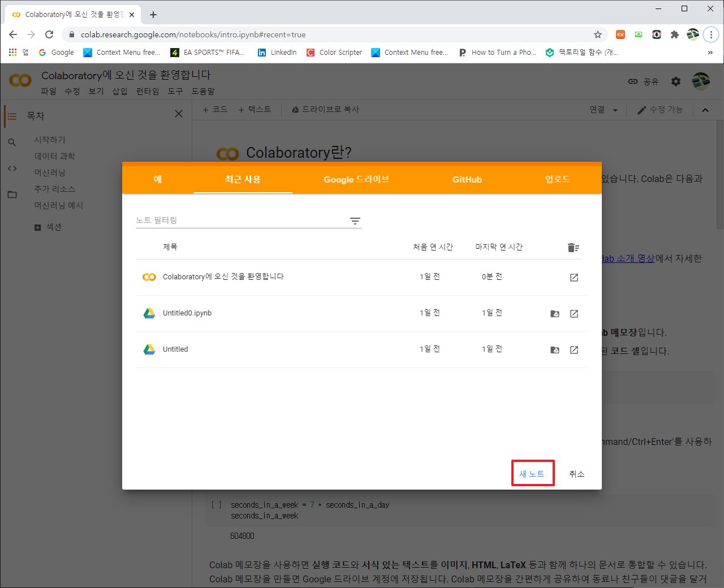724x588 pixels.
Task: Click the 수정 가능 editing mode button
Action: 660,110
